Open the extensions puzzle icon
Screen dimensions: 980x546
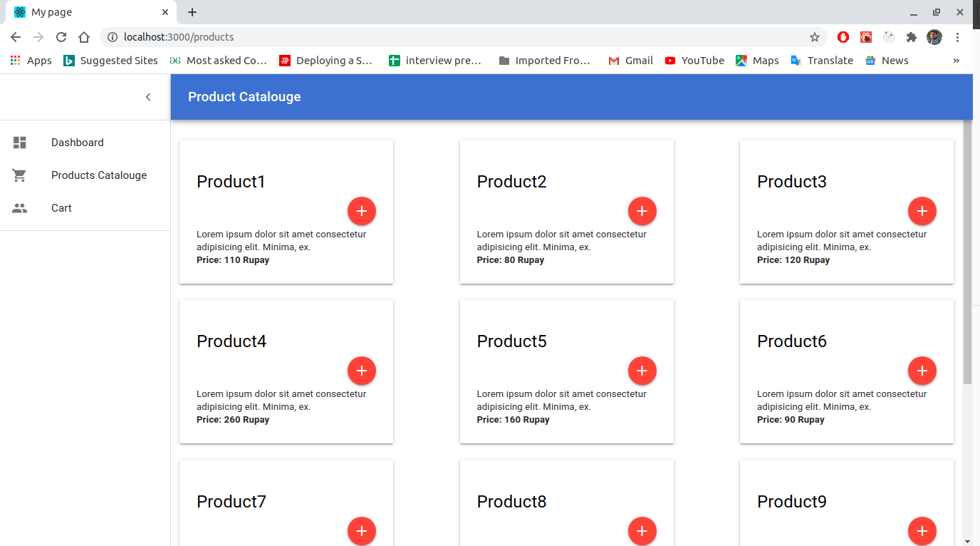click(912, 37)
